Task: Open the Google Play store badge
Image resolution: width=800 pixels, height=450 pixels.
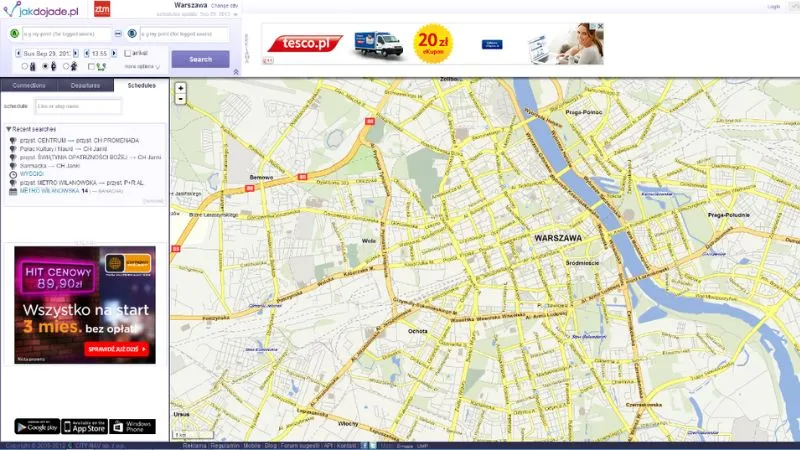Action: coord(37,427)
